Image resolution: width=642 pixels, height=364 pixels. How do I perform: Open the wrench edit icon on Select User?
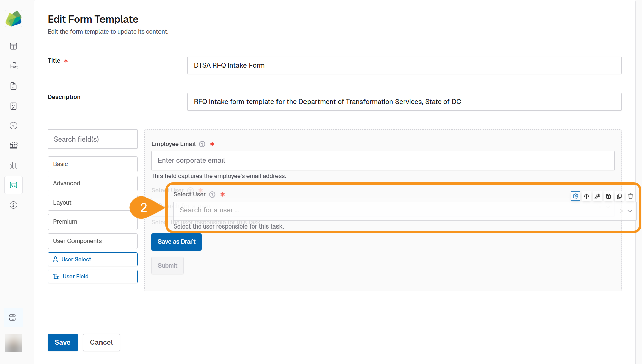point(597,196)
